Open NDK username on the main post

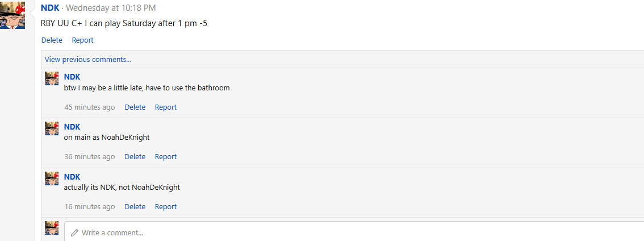[x=50, y=8]
